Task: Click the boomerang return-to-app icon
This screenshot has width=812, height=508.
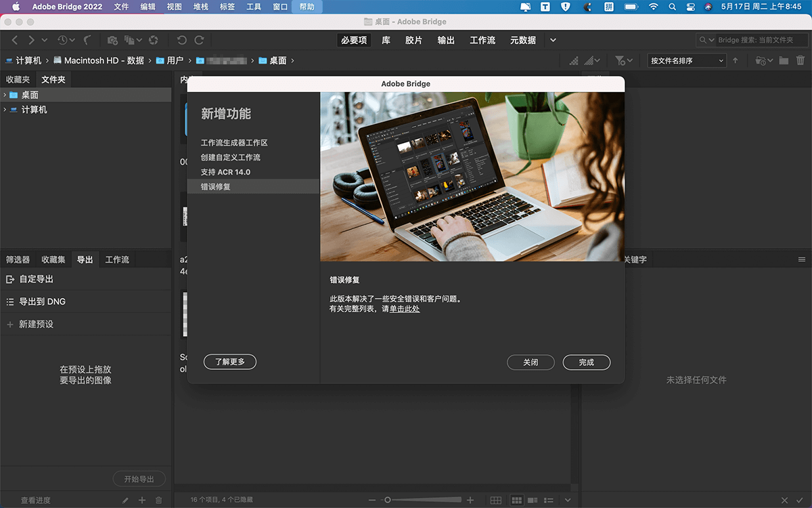Action: 87,41
